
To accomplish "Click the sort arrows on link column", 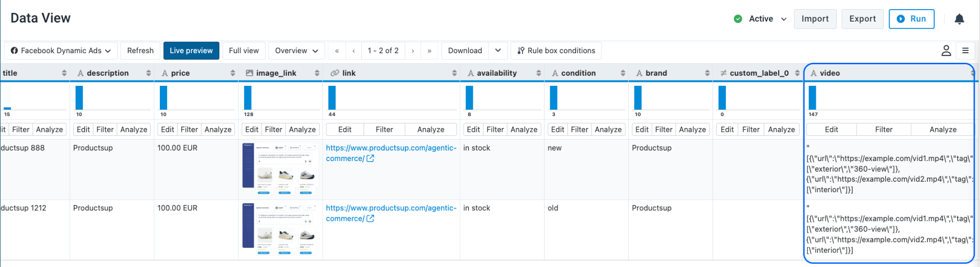I will pyautogui.click(x=454, y=73).
